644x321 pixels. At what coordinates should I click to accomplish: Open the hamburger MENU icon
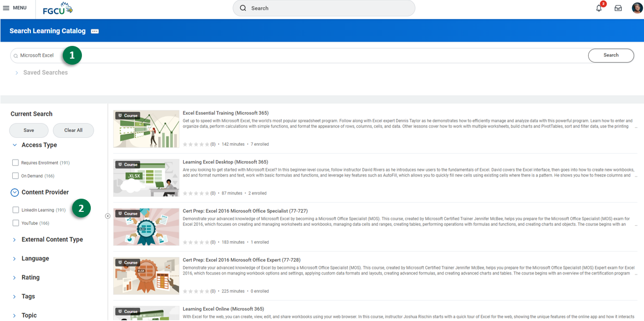point(7,8)
